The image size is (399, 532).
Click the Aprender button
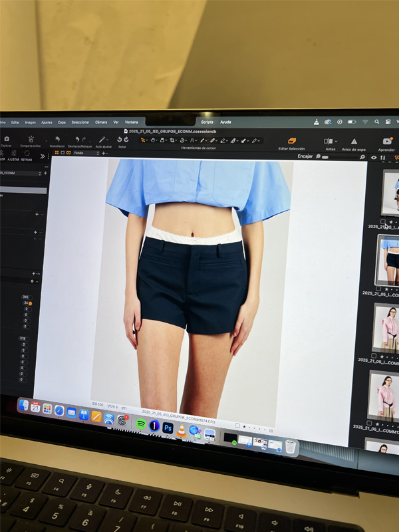pyautogui.click(x=387, y=142)
